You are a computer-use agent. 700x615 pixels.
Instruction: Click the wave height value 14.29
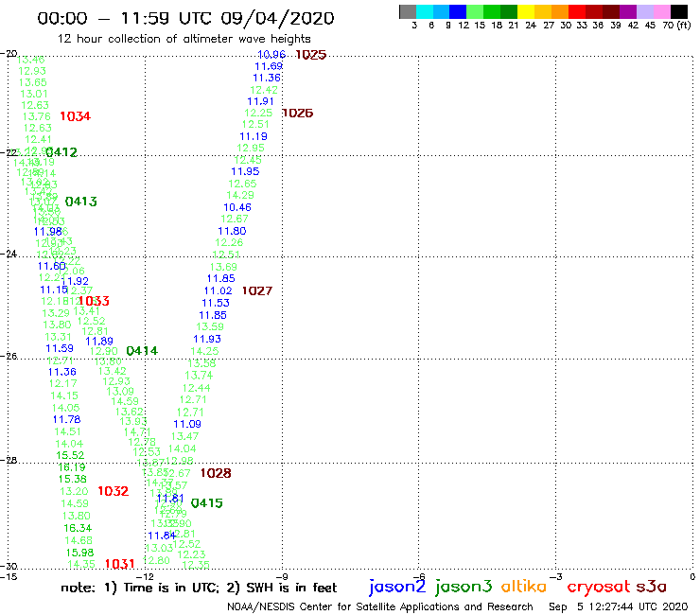(x=240, y=196)
